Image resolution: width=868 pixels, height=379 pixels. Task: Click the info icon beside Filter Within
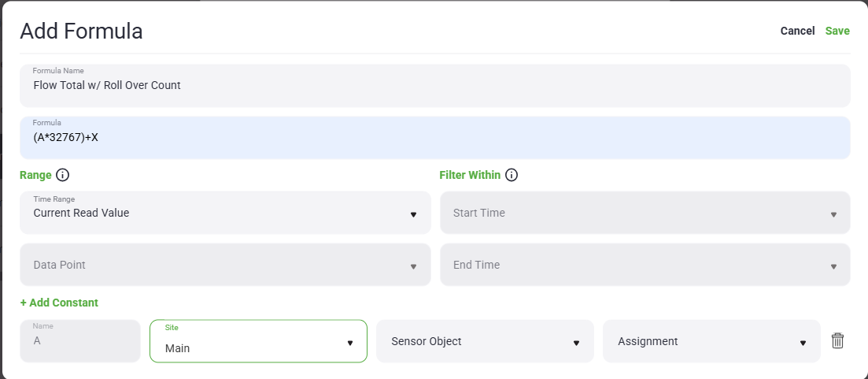coord(512,175)
